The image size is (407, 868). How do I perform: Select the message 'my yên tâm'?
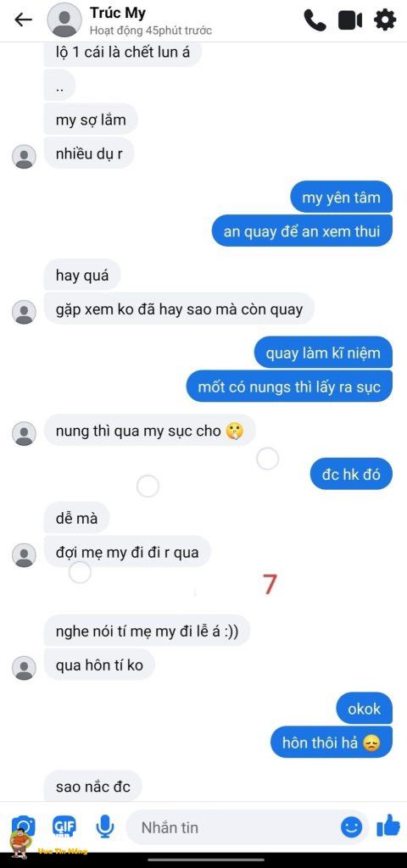tap(341, 197)
